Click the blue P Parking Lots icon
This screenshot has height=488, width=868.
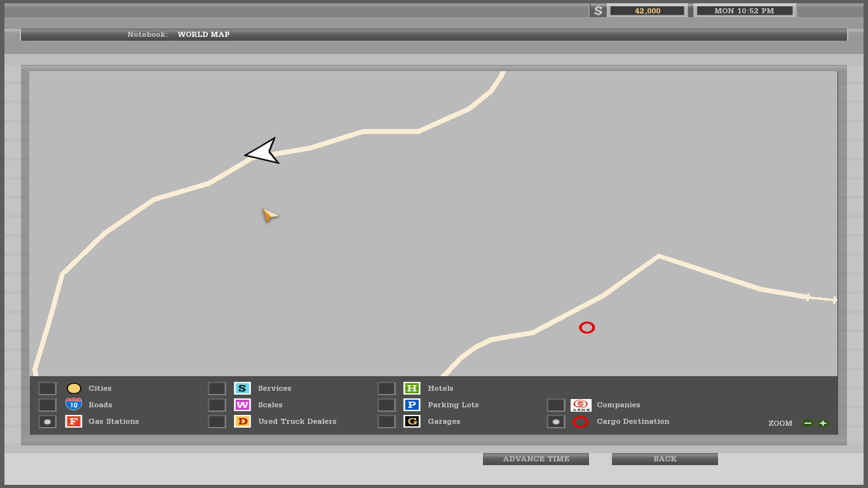tap(412, 405)
